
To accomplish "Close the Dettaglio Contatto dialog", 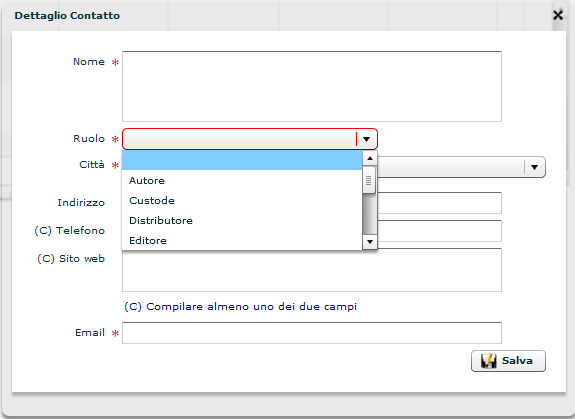I will tap(558, 15).
